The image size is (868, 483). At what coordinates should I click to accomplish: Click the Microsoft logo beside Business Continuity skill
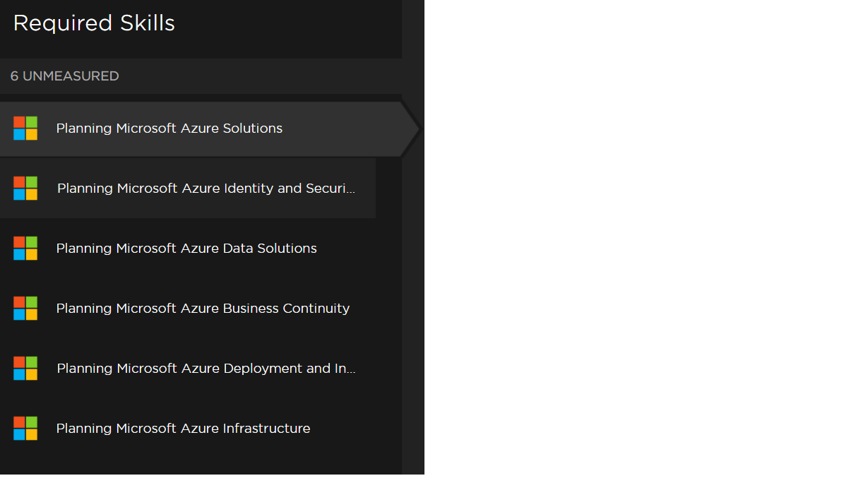25,309
